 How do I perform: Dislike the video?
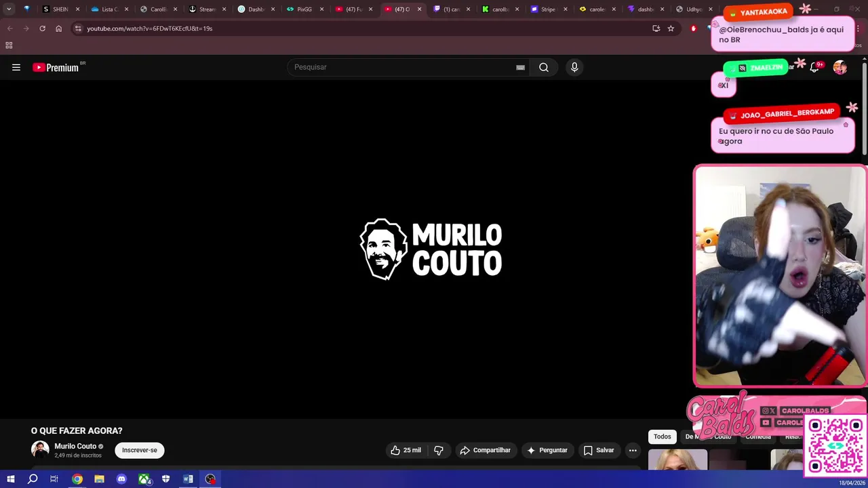coord(439,450)
